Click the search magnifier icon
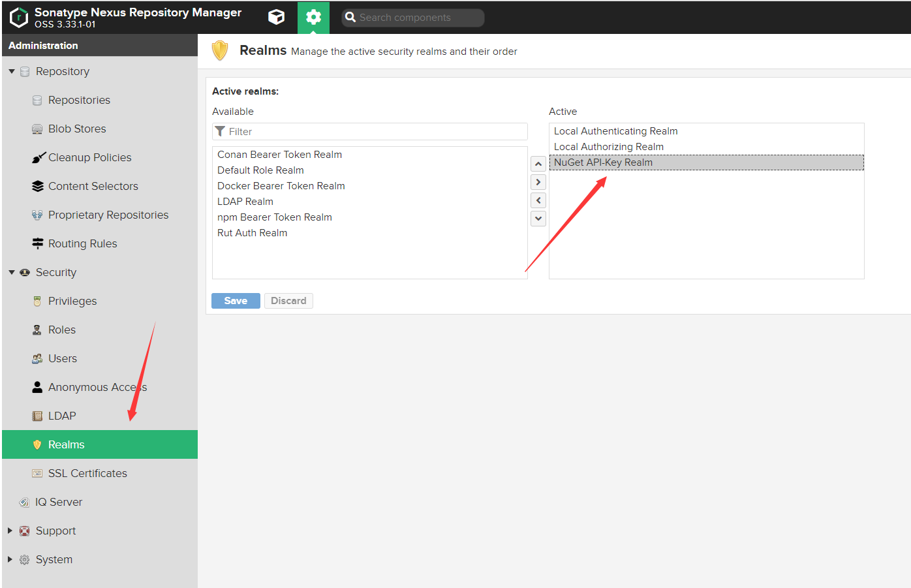The height and width of the screenshot is (588, 911). click(x=350, y=18)
